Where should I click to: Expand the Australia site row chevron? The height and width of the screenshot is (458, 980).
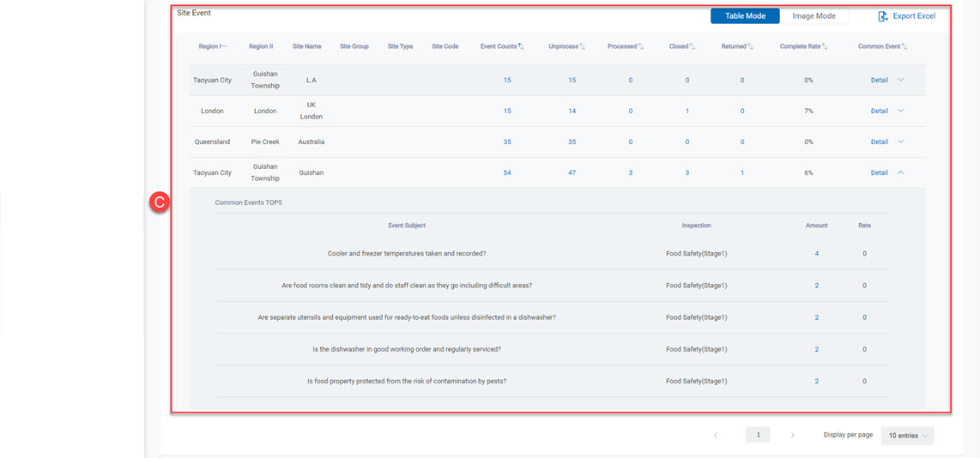[901, 142]
